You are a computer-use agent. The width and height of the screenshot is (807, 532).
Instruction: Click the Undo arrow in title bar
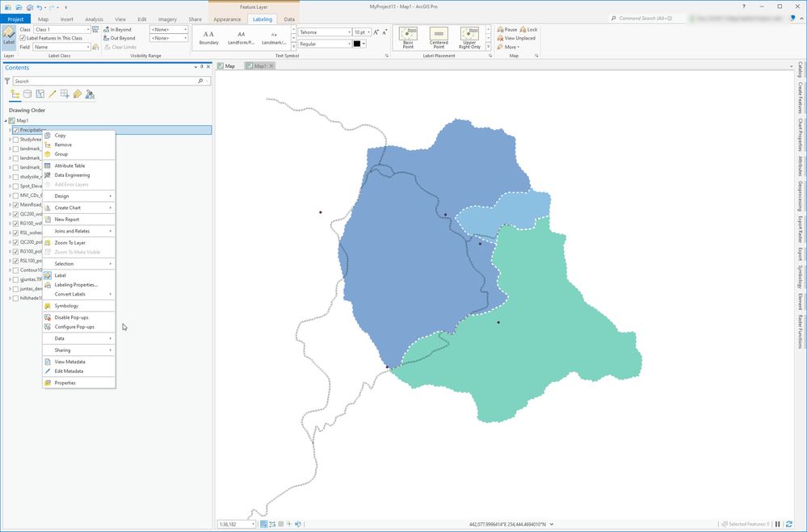coord(39,7)
